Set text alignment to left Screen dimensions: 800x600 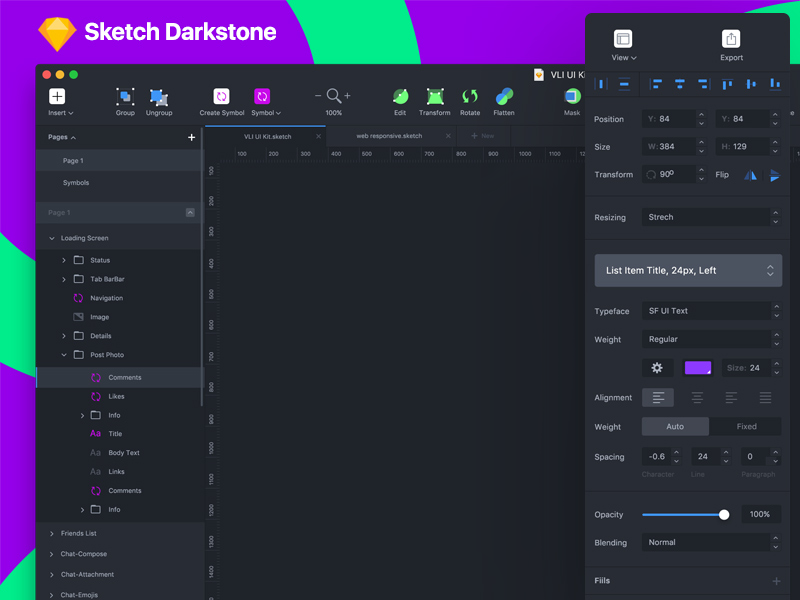(x=658, y=398)
